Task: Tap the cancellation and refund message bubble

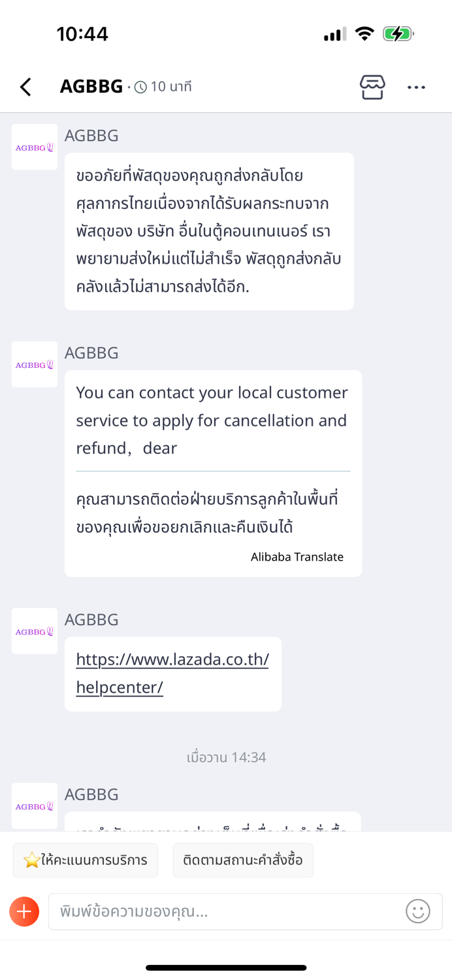Action: tap(213, 421)
